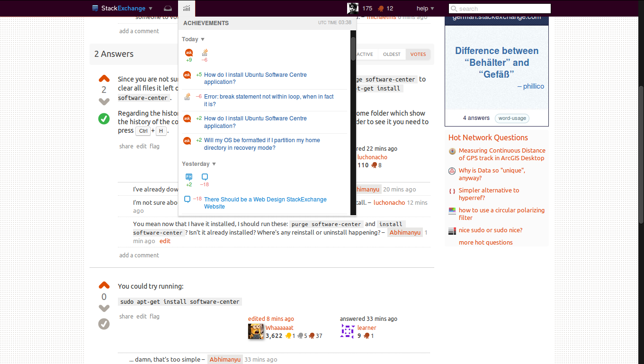Viewport: 644px width, 364px height.
Task: Open Will my OS be formatted link
Action: pos(262,144)
